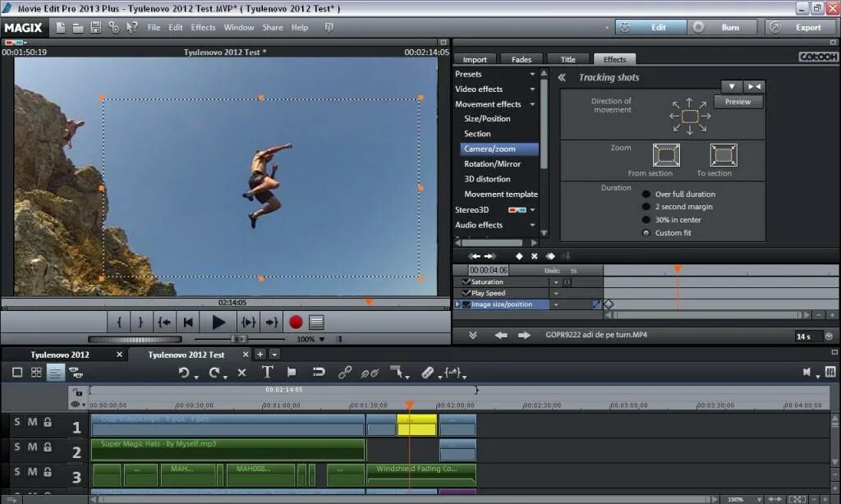Switch to Burn mode
Image resolution: width=841 pixels, height=504 pixels.
[x=723, y=27]
